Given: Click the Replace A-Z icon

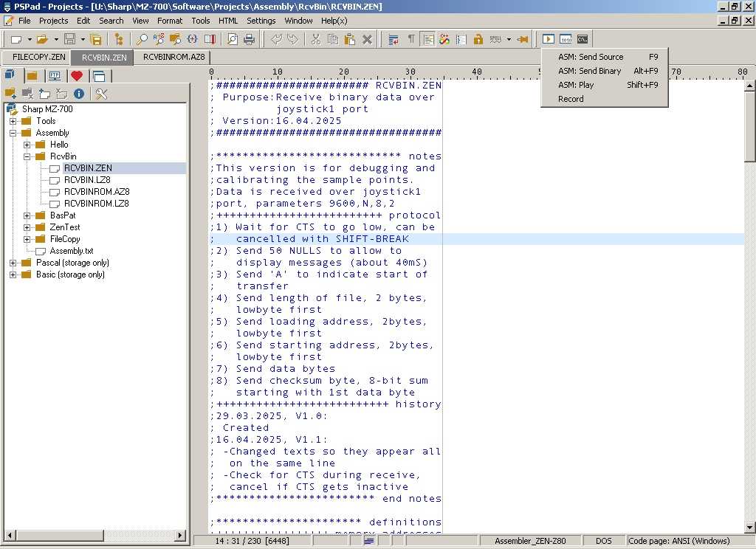Looking at the screenshot, I should pyautogui.click(x=159, y=40).
